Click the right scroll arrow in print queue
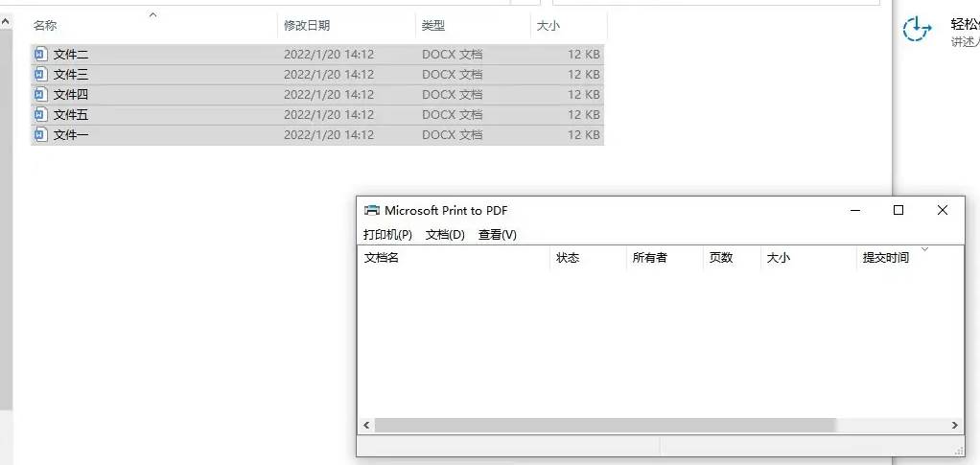 [954, 425]
